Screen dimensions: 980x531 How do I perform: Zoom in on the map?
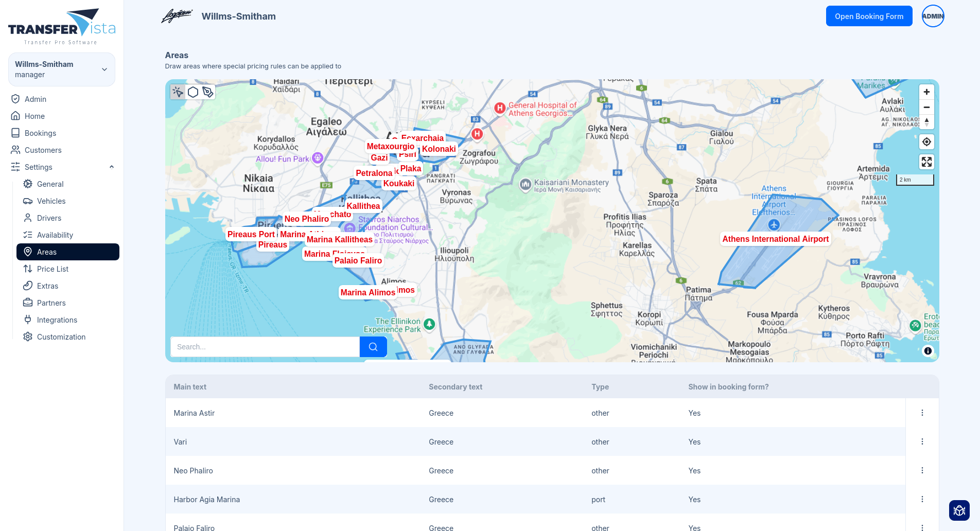pyautogui.click(x=926, y=92)
